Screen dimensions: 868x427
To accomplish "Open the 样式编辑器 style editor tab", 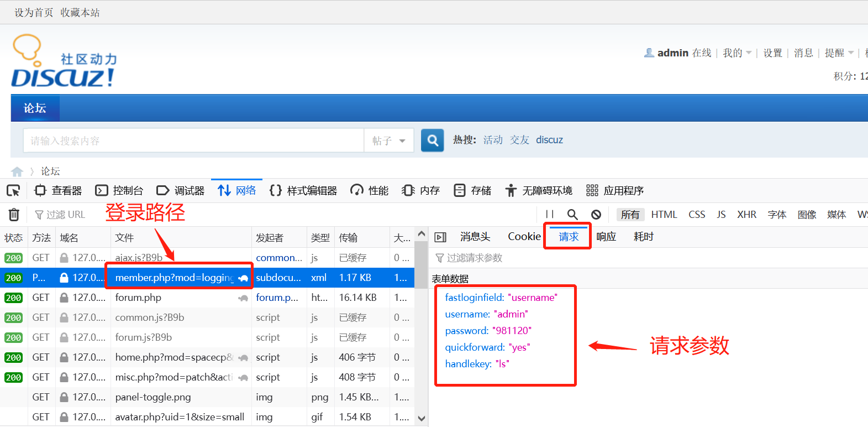I will [303, 191].
